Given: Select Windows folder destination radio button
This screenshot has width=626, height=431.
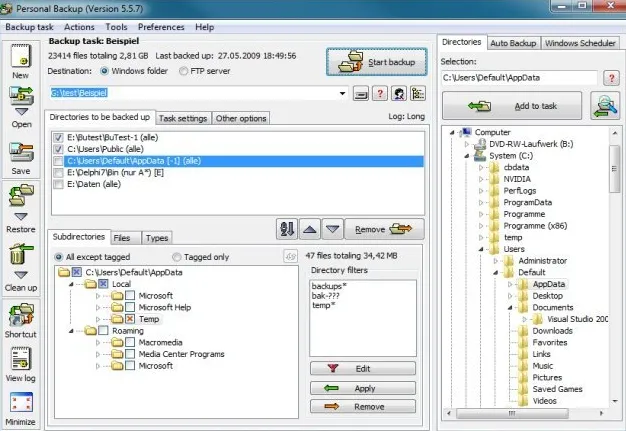Looking at the screenshot, I should click(x=104, y=71).
